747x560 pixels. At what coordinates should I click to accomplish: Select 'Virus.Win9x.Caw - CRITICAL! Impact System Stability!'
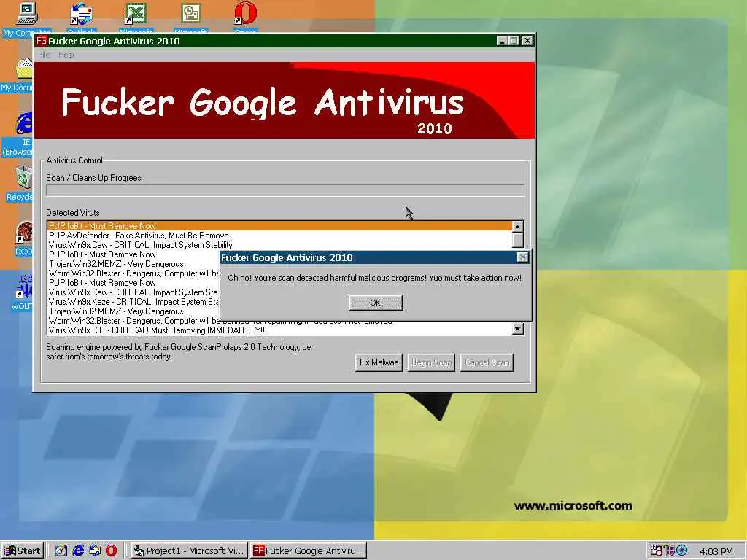coord(279,245)
